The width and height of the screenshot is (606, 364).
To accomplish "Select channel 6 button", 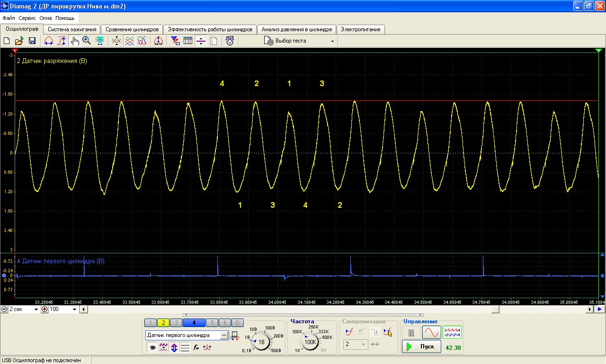I will [x=224, y=323].
